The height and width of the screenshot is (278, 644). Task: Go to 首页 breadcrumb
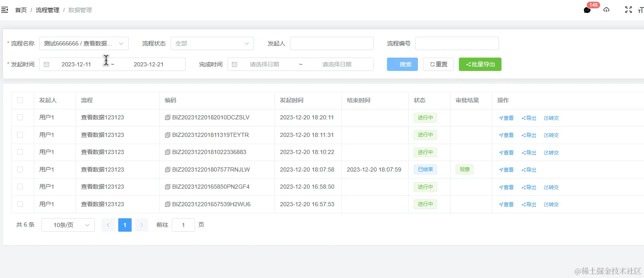pos(21,10)
